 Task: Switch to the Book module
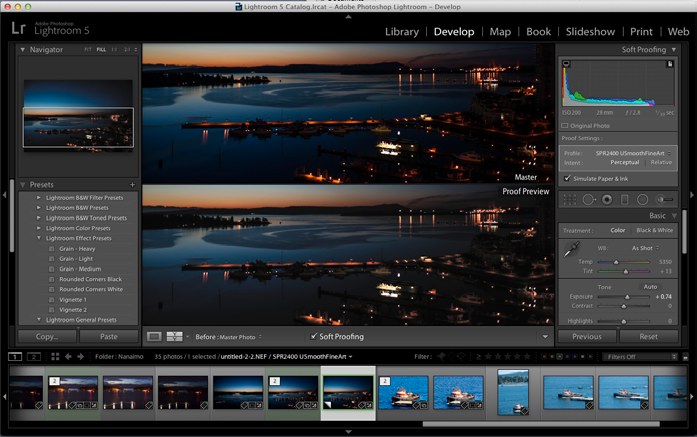538,32
